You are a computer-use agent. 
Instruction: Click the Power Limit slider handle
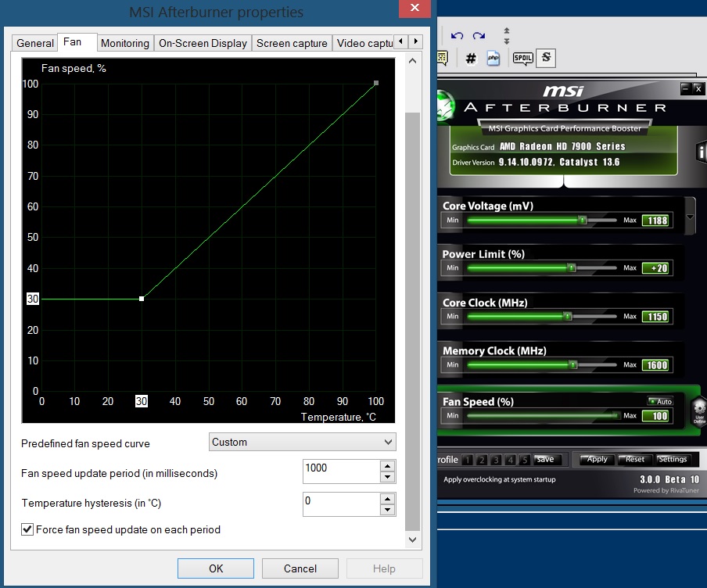pos(572,268)
